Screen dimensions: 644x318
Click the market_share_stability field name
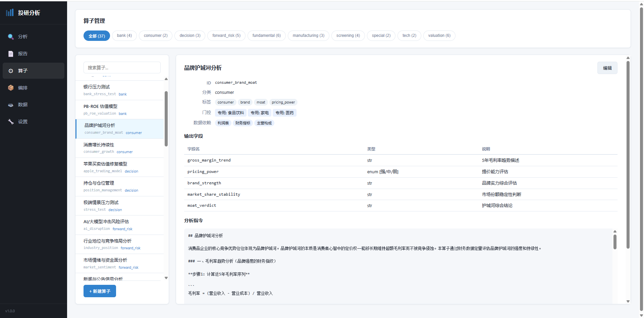pyautogui.click(x=214, y=195)
